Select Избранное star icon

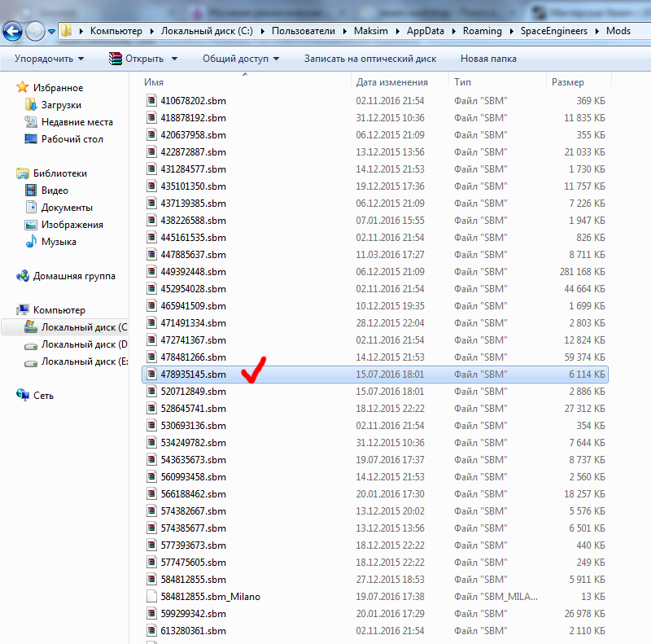pos(22,87)
